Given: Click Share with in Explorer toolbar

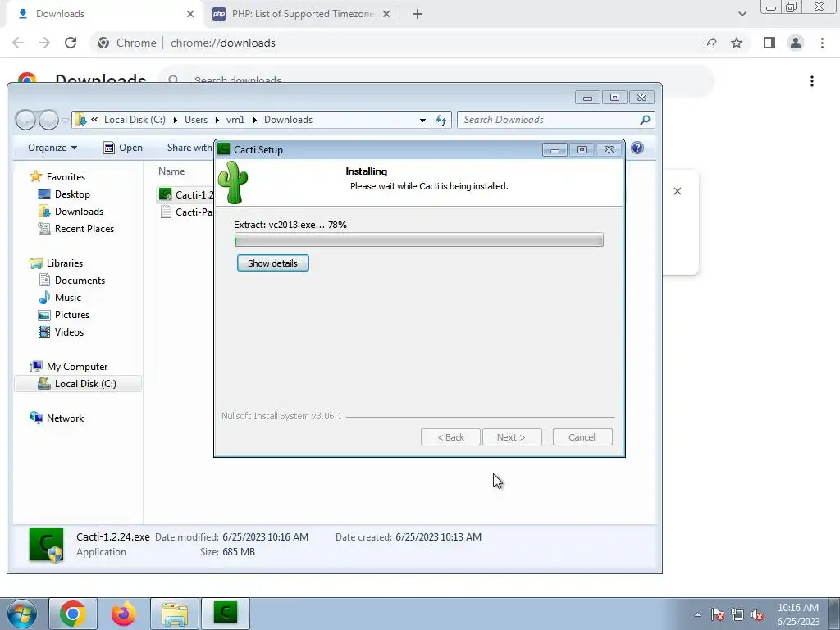Looking at the screenshot, I should tap(189, 148).
